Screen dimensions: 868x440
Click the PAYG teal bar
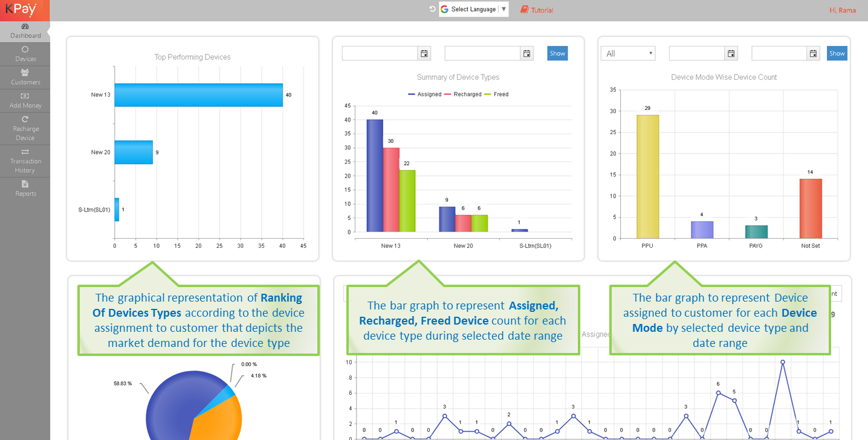coord(756,231)
